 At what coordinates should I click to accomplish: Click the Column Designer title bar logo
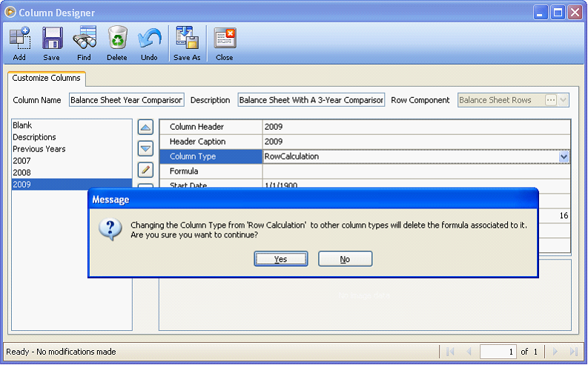point(10,12)
